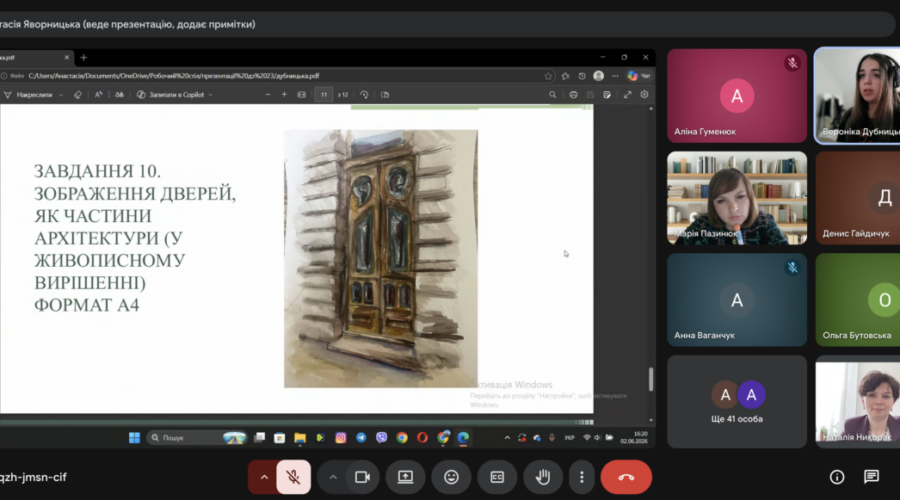Viewport: 900px width, 500px height.
Task: Open PDF viewer settings gear
Action: click(645, 95)
